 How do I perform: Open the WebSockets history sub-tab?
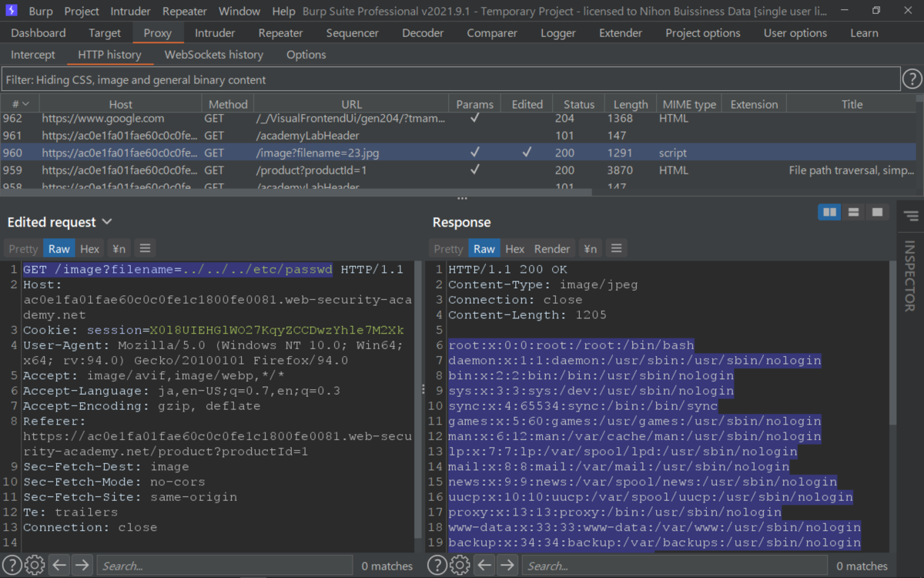tap(214, 55)
